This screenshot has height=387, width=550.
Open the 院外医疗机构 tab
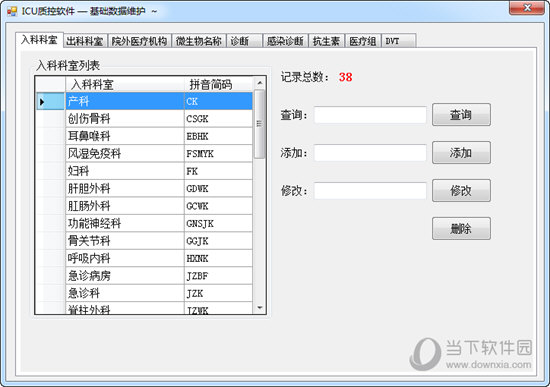click(140, 41)
